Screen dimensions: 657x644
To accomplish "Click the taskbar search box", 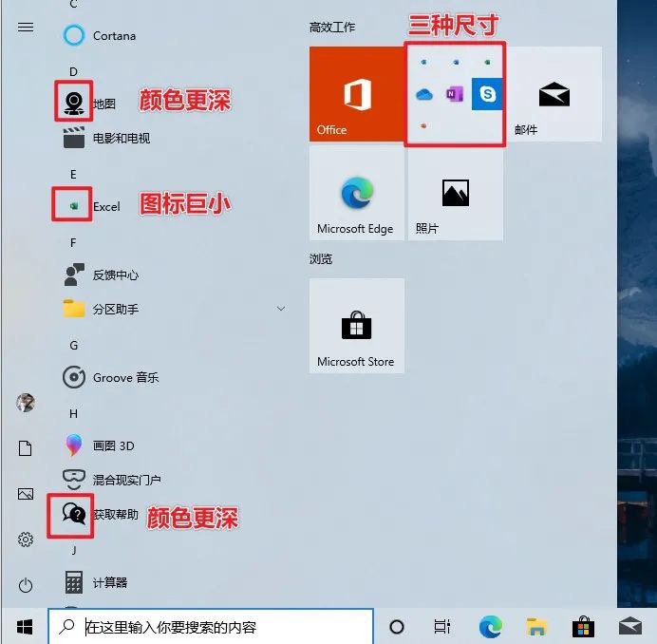I will coord(211,627).
